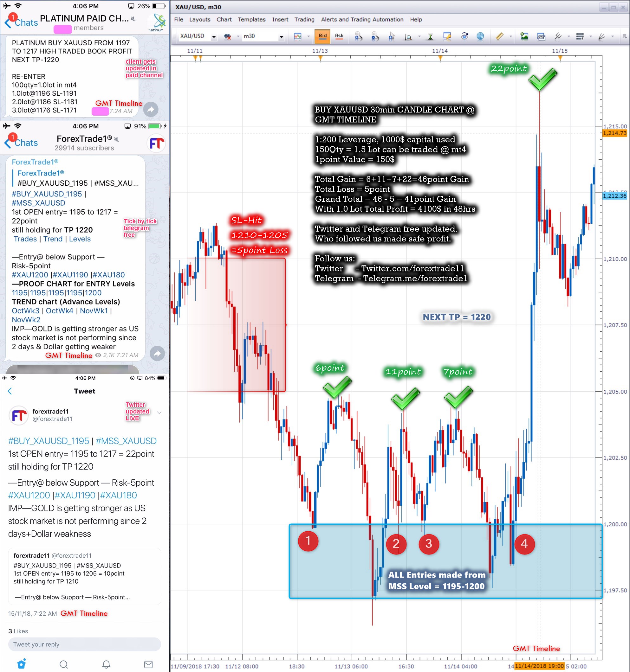
Task: Expand the XAU/USD symbol dropdown
Action: point(214,36)
